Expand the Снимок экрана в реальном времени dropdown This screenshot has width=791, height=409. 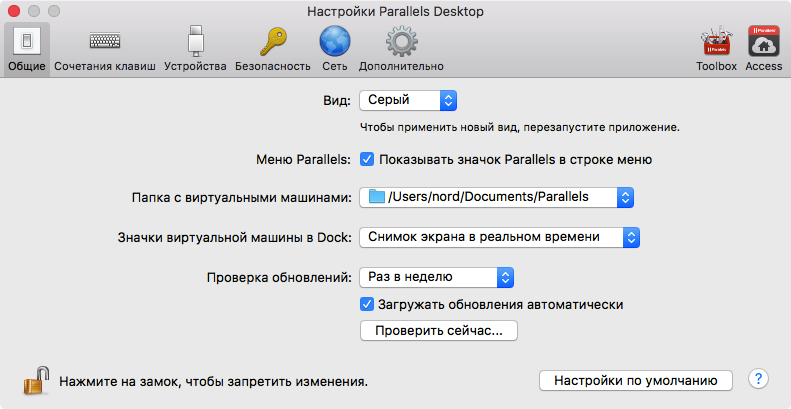pyautogui.click(x=498, y=237)
